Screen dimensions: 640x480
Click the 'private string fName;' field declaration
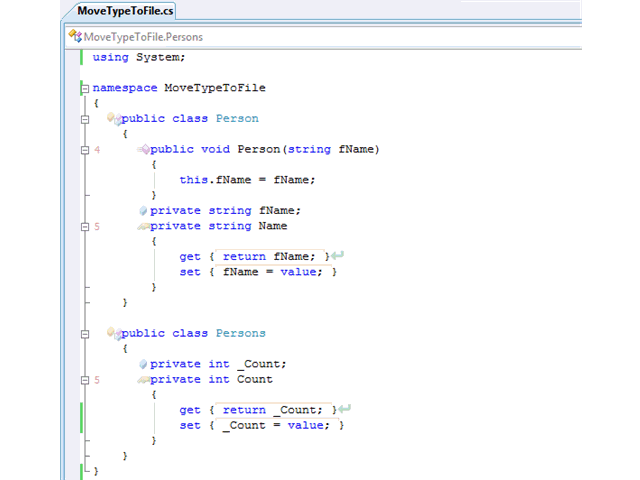pyautogui.click(x=225, y=211)
